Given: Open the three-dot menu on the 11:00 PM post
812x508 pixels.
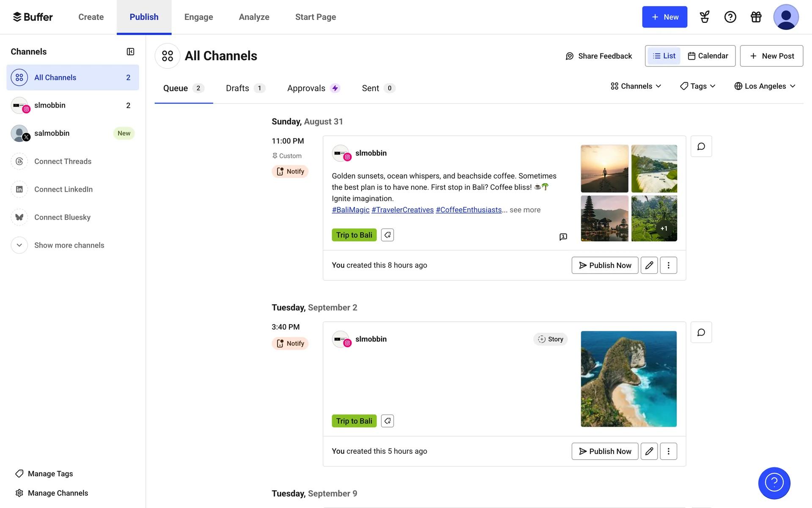Looking at the screenshot, I should tap(668, 265).
